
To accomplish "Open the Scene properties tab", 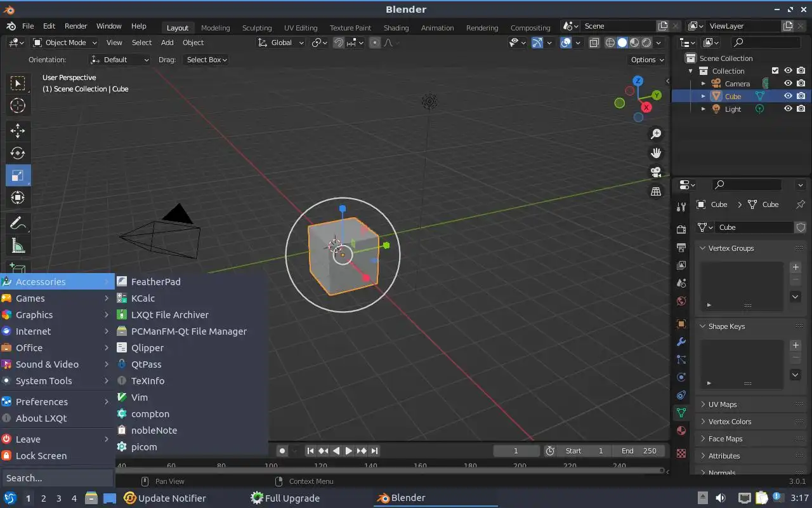I will [x=681, y=283].
